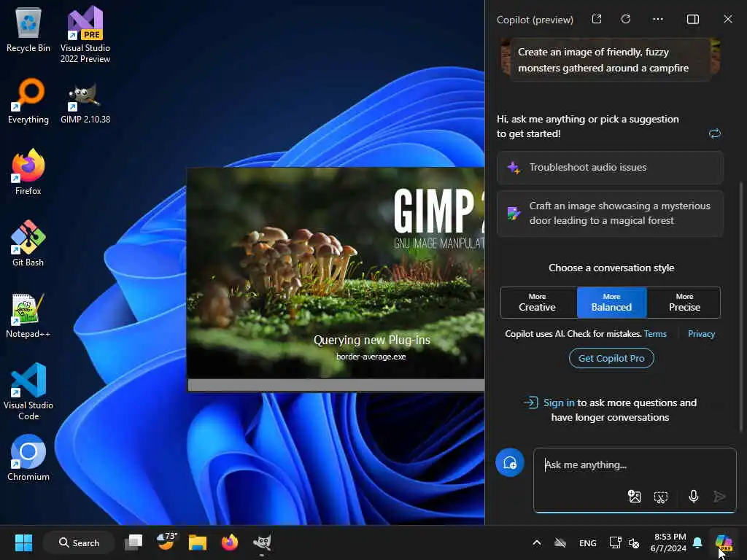This screenshot has width=747, height=560.
Task: Select the Notepad++ desktop shortcut
Action: (28, 315)
